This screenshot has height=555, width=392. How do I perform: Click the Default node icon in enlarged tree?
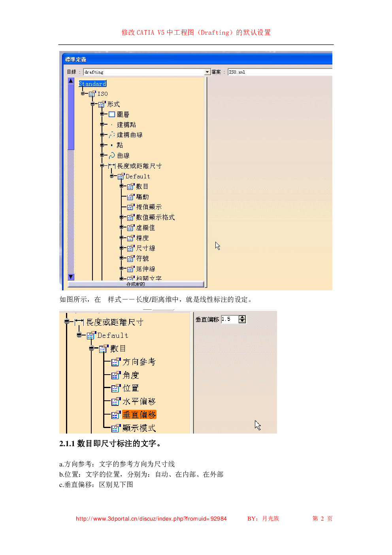pyautogui.click(x=91, y=335)
